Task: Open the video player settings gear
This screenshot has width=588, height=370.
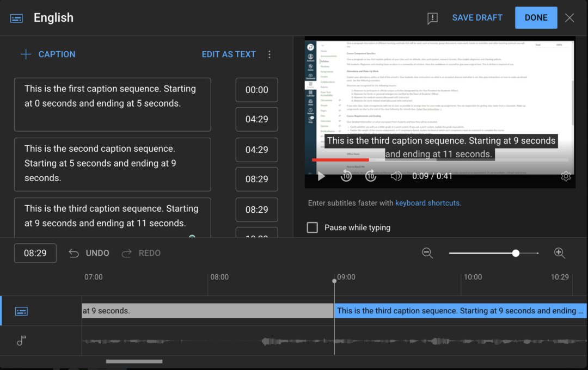Action: click(566, 176)
